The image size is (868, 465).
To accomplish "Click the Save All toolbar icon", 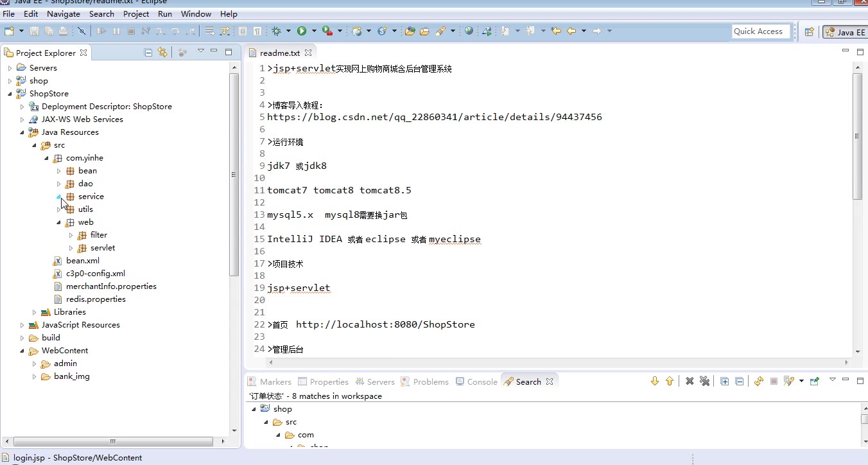I will (49, 31).
